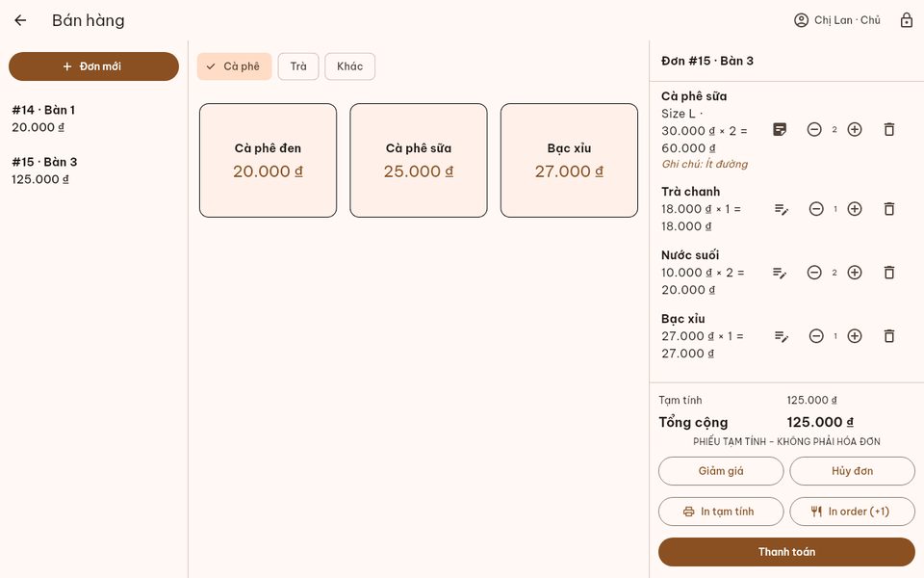Image resolution: width=924 pixels, height=578 pixels.
Task: Remove Trà chanh from the order
Action: tap(889, 209)
